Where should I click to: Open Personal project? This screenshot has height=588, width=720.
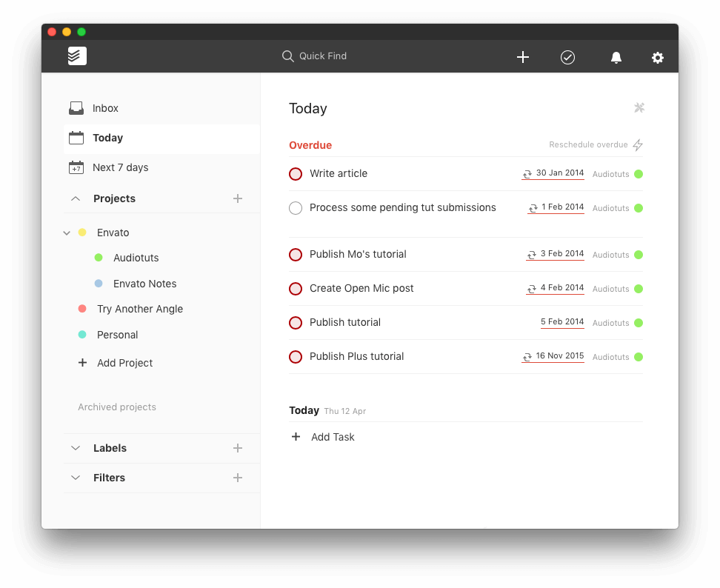click(117, 335)
